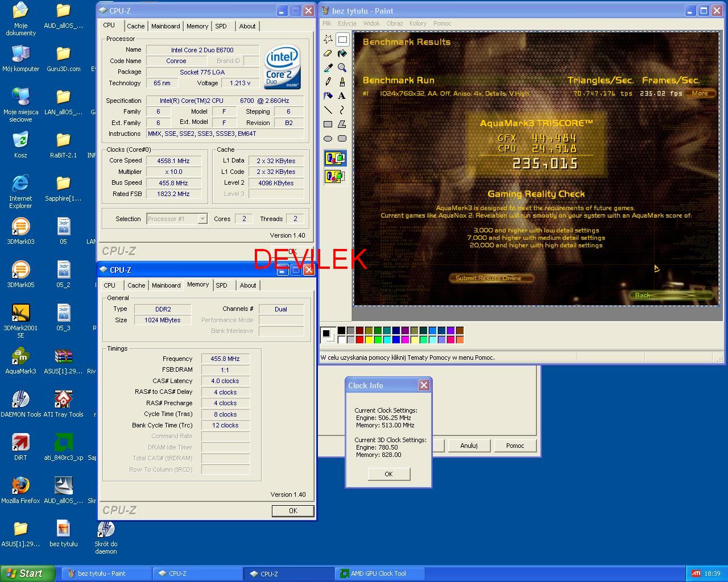Open the Kolory menu in Paint

417,23
